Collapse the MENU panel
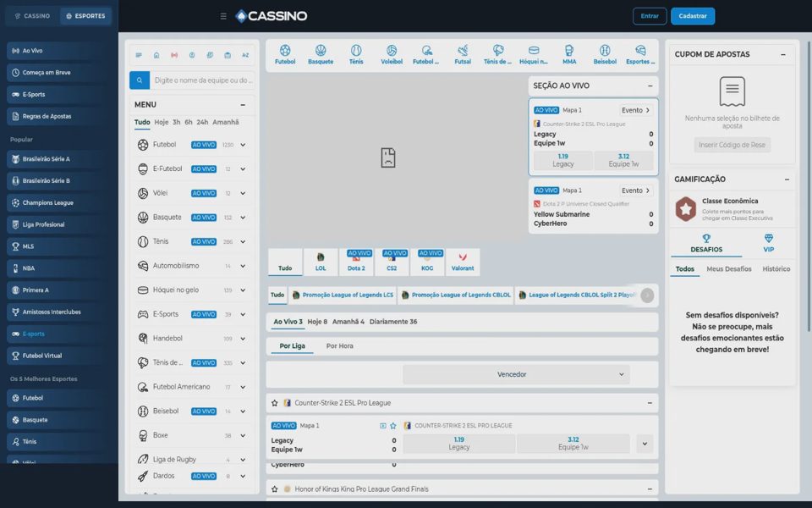This screenshot has width=812, height=508. (x=243, y=105)
